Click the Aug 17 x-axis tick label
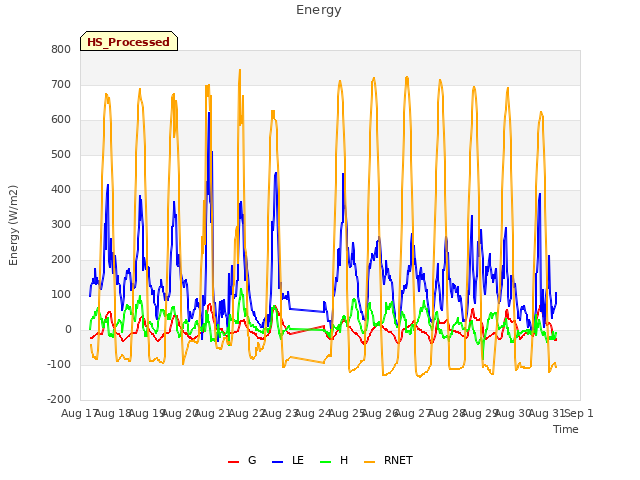This screenshot has height=480, width=640. tap(78, 414)
